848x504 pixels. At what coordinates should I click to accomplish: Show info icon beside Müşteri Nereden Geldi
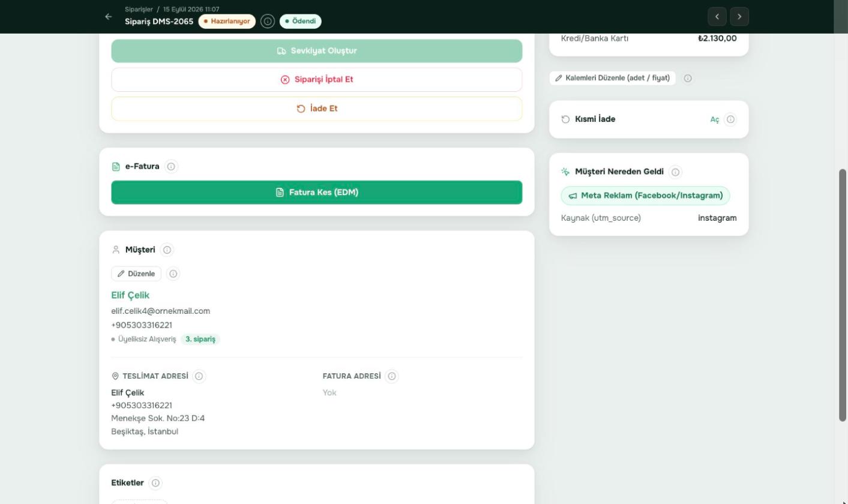click(676, 172)
